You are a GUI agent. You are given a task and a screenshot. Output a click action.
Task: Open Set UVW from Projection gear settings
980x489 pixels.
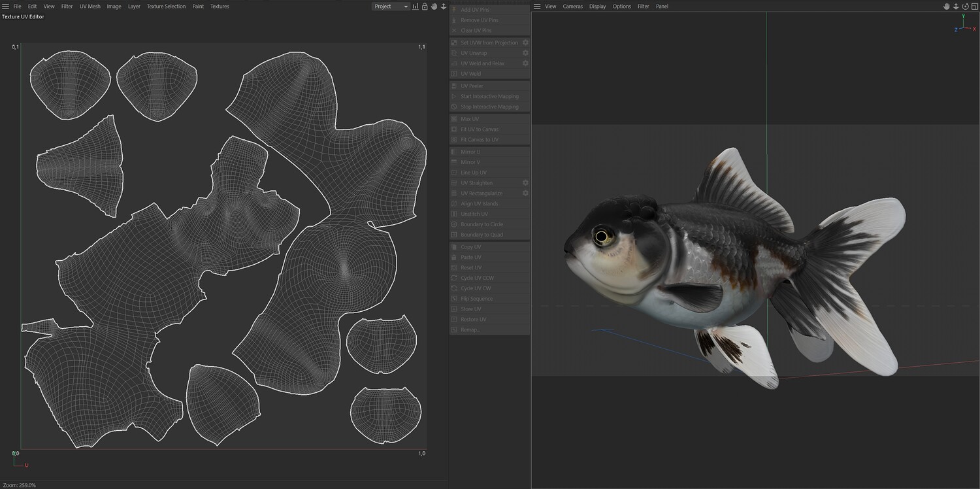(525, 42)
